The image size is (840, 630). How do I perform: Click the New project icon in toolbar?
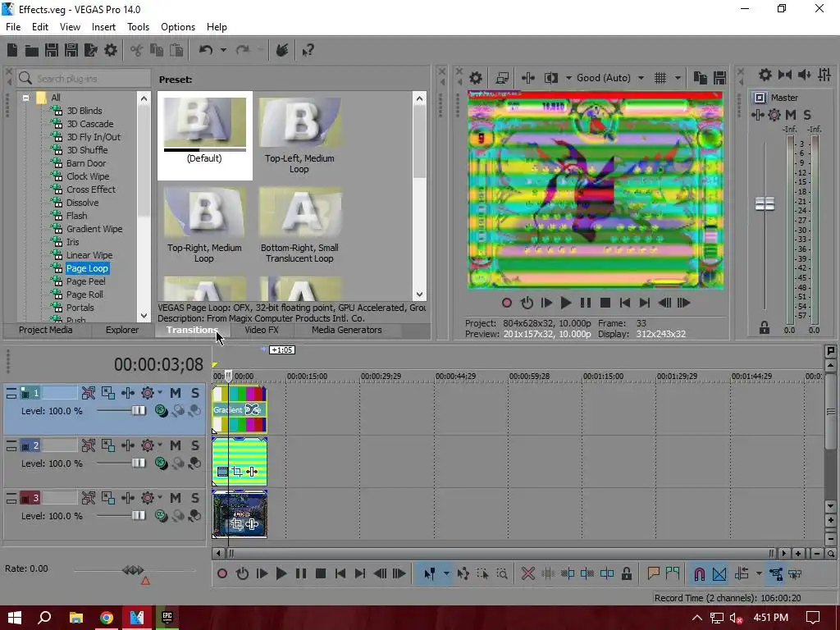coord(12,50)
